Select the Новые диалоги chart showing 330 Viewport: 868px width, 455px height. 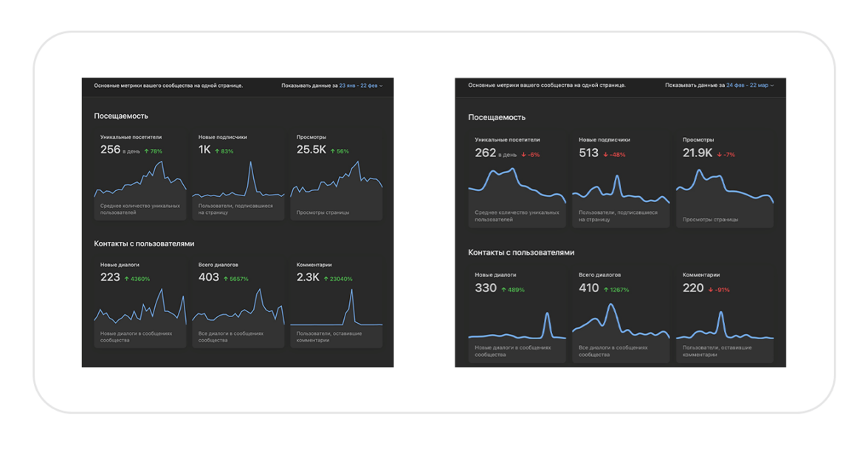[x=517, y=327]
